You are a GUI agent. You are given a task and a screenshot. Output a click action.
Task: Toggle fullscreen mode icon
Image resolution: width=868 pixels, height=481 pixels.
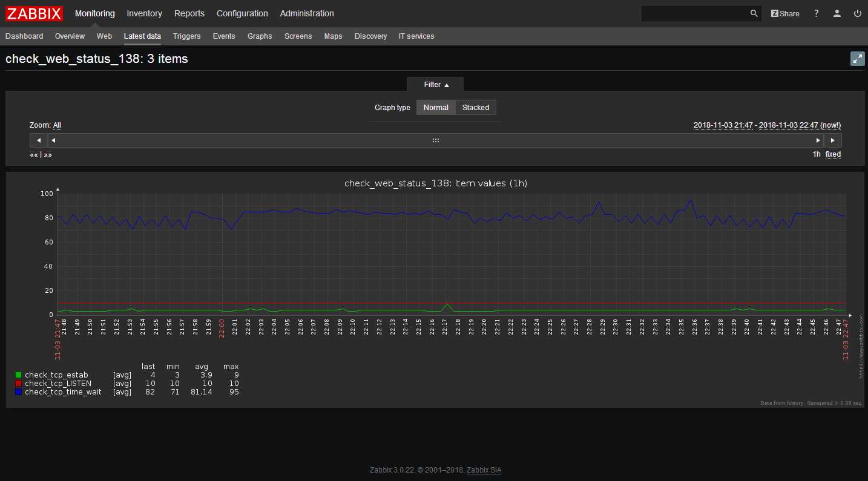click(x=857, y=59)
